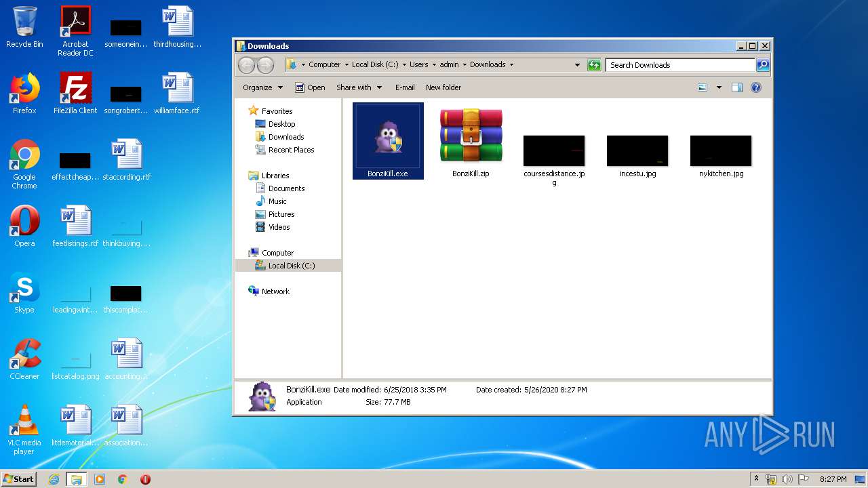Change the view icon in toolbar
The image size is (868, 488).
tap(703, 87)
